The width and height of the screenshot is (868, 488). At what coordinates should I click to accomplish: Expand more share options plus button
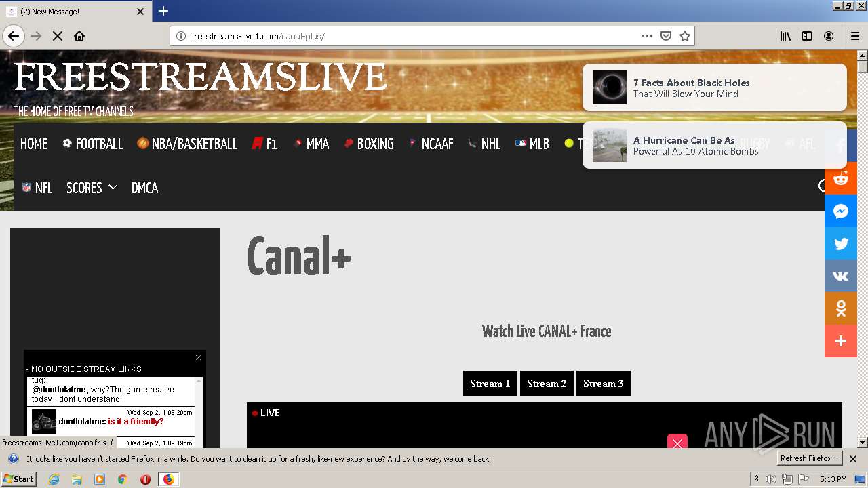841,341
